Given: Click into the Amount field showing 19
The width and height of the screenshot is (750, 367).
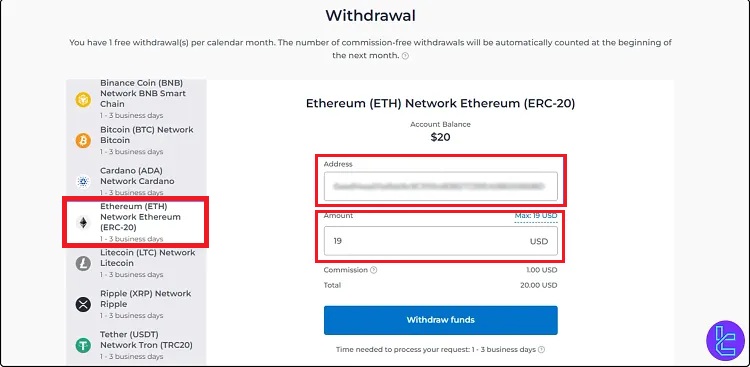Looking at the screenshot, I should click(x=441, y=241).
